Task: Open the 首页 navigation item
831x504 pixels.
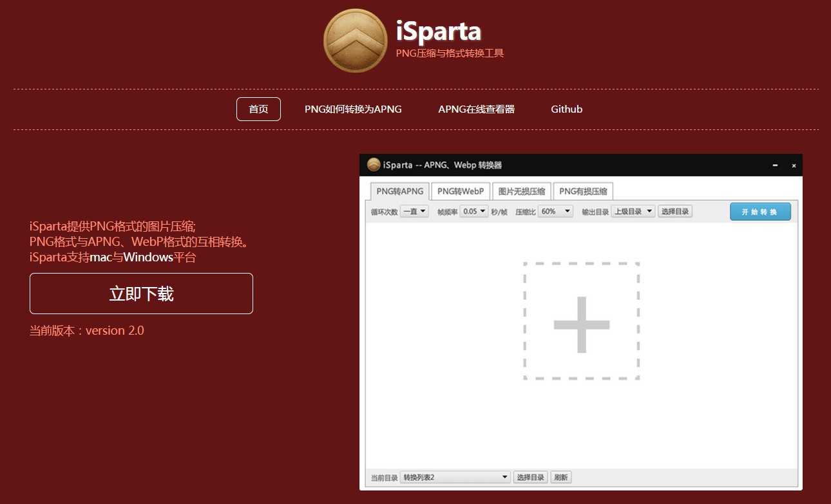Action: [x=258, y=109]
